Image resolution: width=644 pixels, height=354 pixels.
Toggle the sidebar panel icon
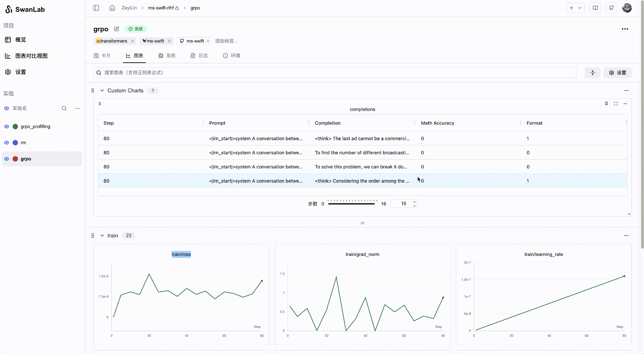click(x=96, y=8)
